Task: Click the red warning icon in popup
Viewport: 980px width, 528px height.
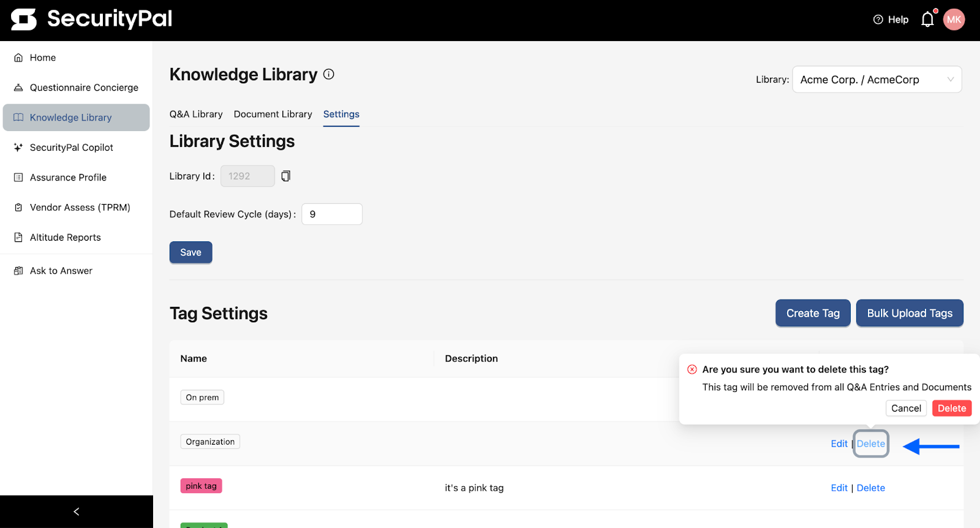Action: (692, 369)
